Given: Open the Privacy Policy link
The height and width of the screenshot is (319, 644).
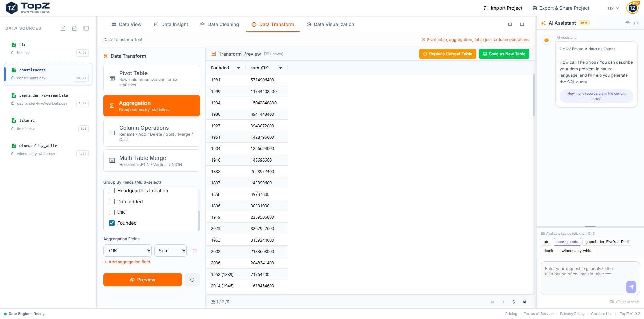Looking at the screenshot, I should (572, 314).
